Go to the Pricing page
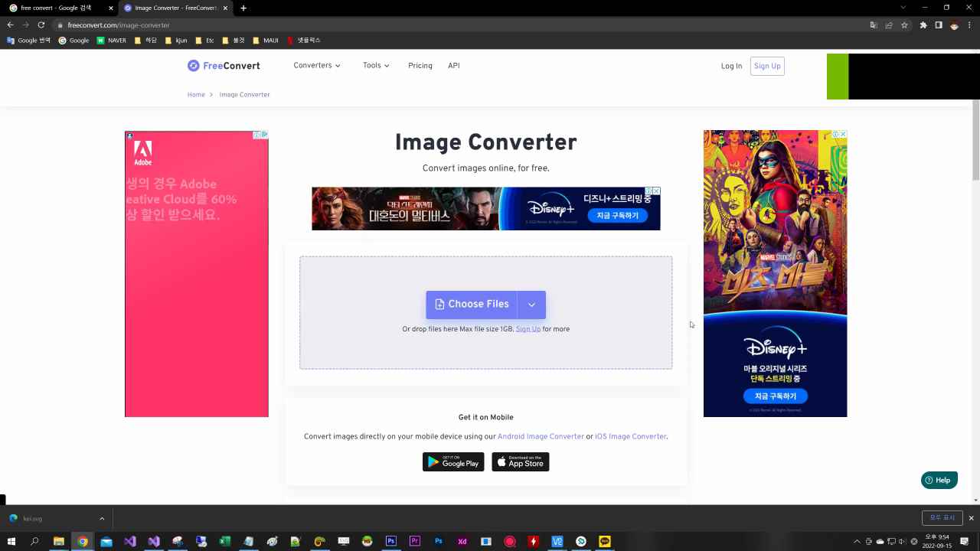980x551 pixels. pyautogui.click(x=420, y=66)
